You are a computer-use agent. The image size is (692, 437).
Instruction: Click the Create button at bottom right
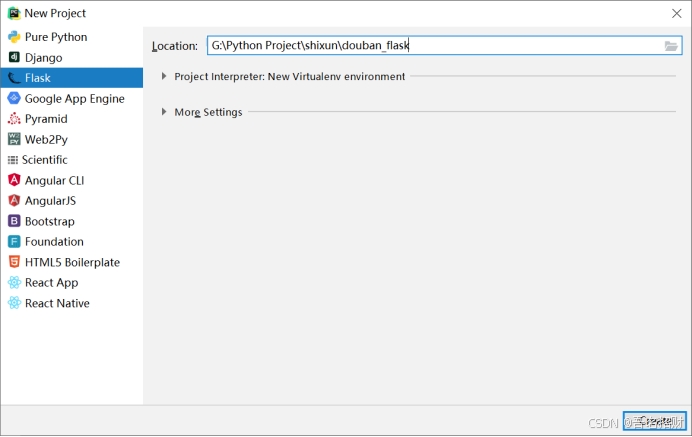click(x=654, y=421)
